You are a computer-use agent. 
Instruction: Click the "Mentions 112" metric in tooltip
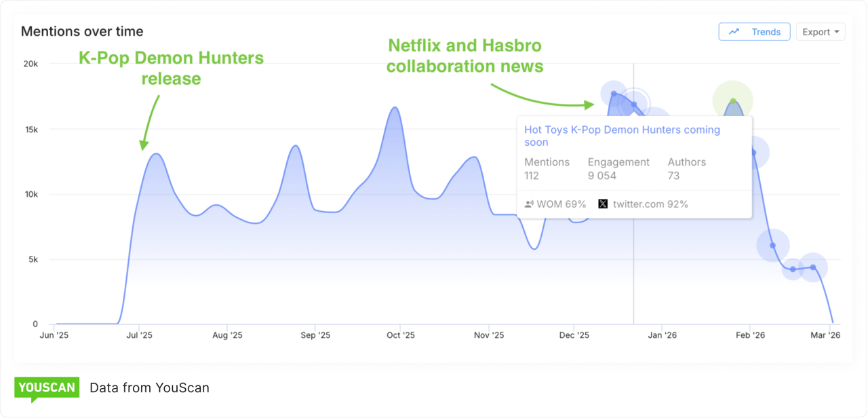tap(547, 168)
